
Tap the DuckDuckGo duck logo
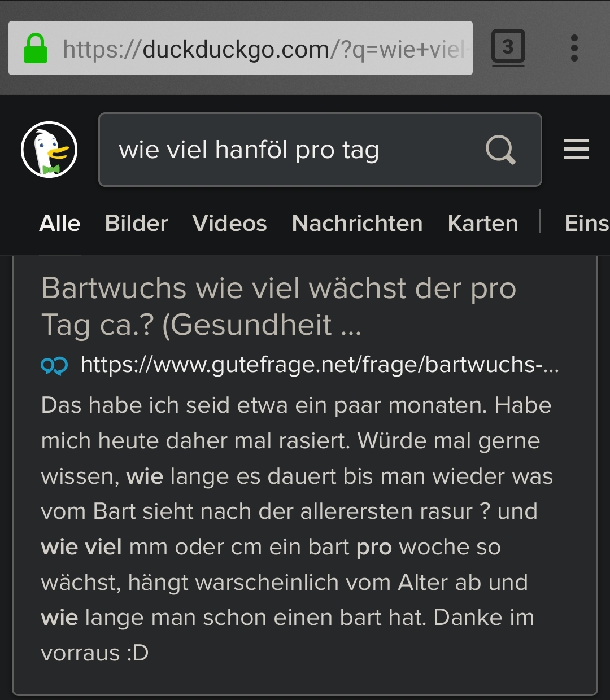[x=49, y=150]
